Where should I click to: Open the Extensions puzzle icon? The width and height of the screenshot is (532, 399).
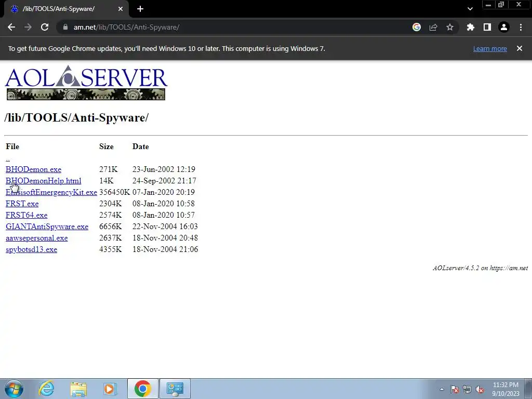pos(470,27)
